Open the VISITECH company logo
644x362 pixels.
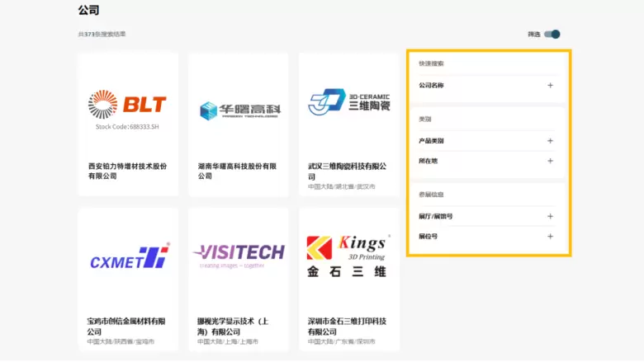point(239,256)
